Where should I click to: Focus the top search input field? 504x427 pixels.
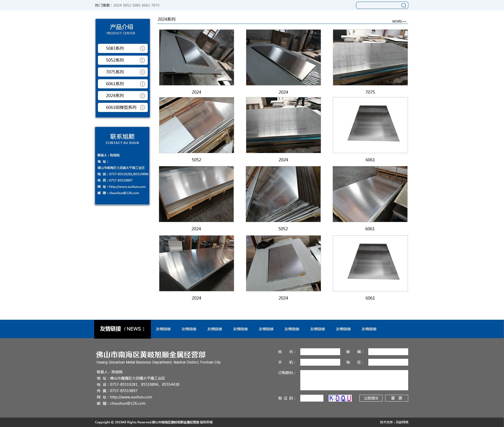tap(378, 5)
